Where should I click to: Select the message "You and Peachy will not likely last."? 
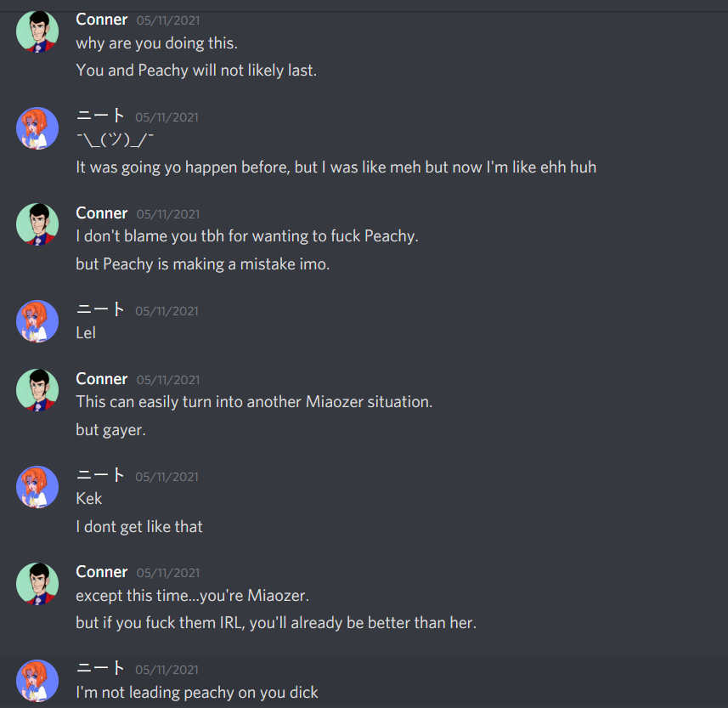point(196,71)
